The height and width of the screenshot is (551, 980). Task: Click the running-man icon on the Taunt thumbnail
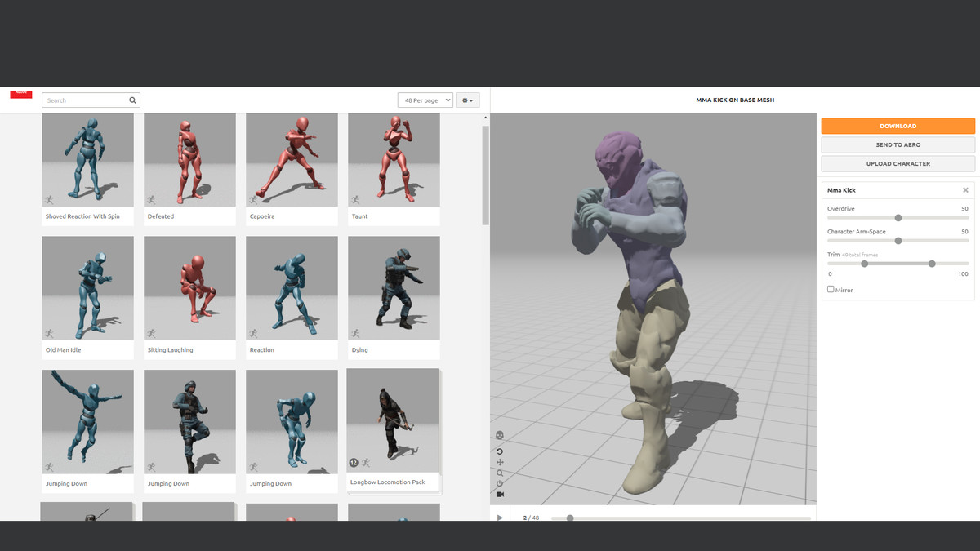(355, 199)
